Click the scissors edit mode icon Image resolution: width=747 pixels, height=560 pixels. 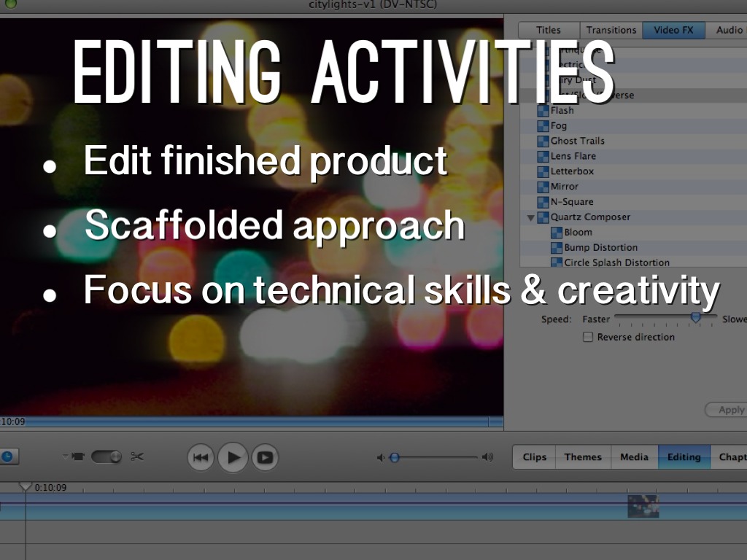click(x=137, y=456)
